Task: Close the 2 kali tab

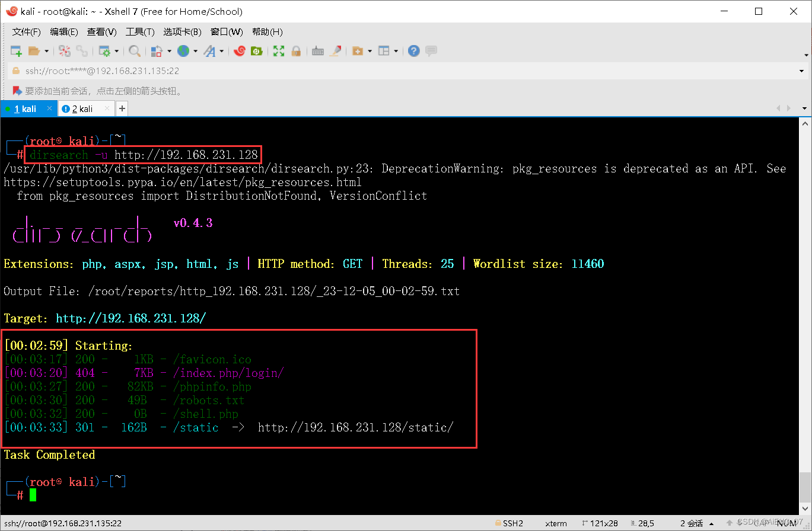Action: (x=107, y=108)
